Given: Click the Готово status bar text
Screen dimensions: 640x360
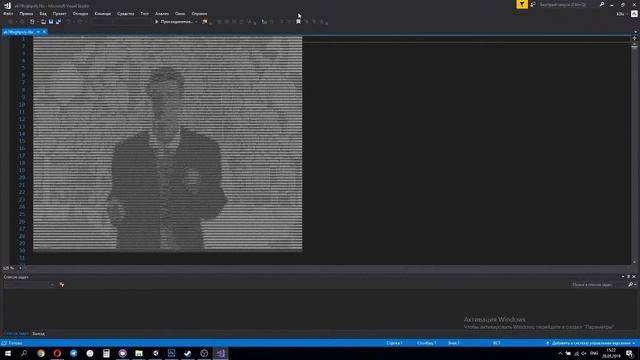Looking at the screenshot, I should 15,343.
